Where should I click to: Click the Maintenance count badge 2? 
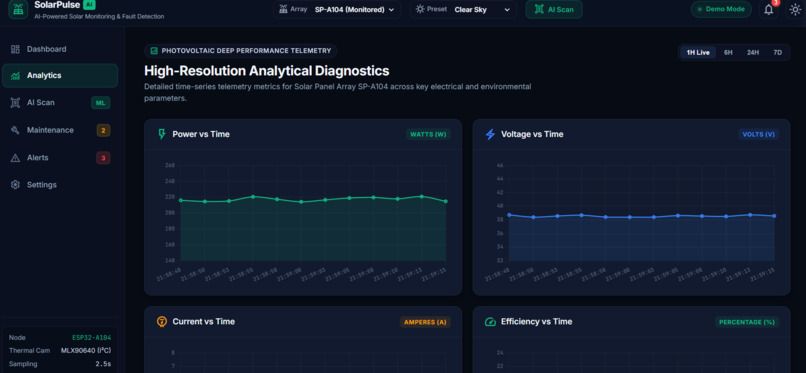103,130
